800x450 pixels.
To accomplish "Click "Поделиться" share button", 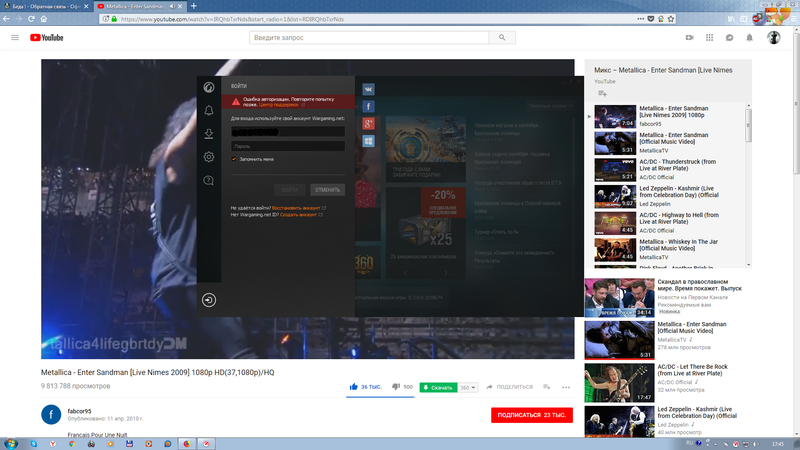I will click(509, 387).
